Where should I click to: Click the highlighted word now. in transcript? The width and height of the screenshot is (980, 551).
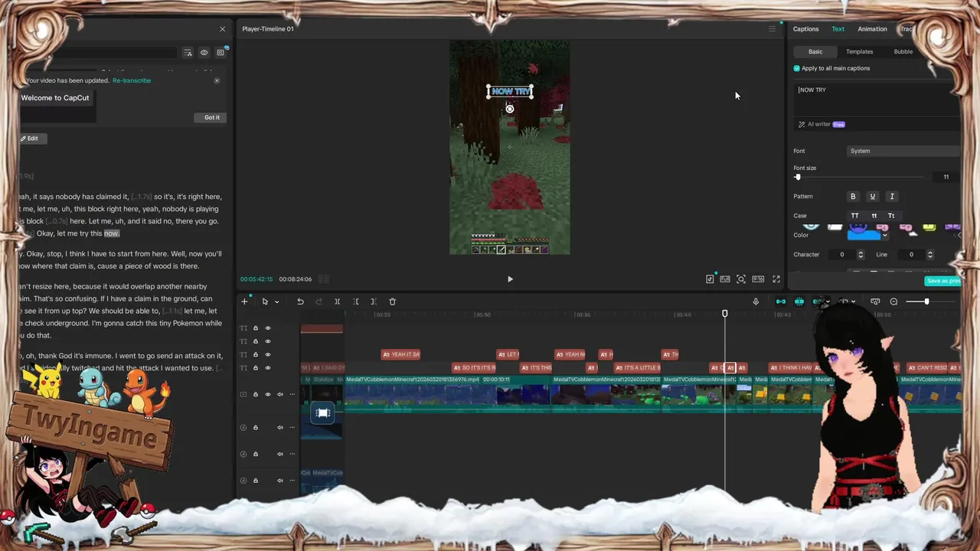point(112,233)
